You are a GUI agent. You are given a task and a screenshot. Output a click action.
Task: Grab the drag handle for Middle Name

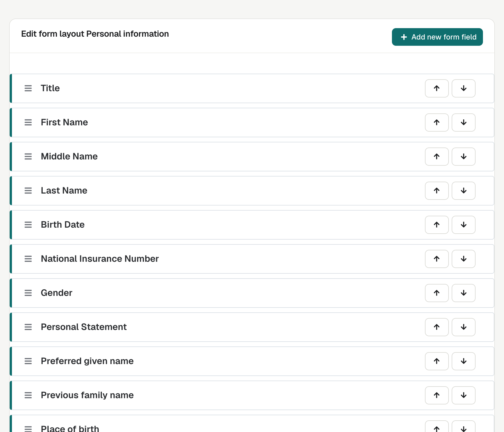tap(28, 157)
